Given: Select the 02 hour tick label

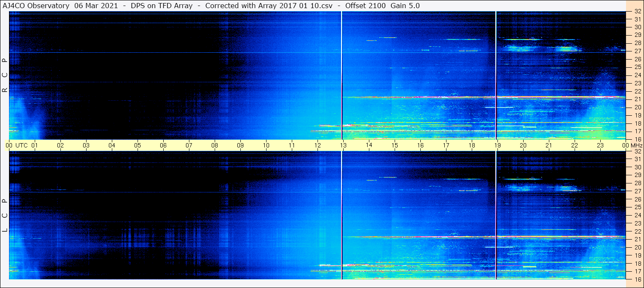Looking at the screenshot, I should (60, 145).
